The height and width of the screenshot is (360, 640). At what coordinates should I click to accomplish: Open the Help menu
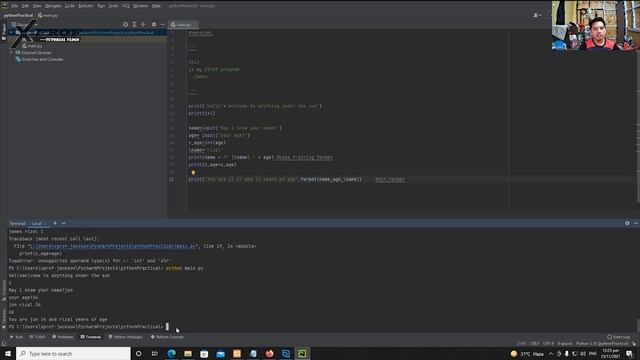[x=156, y=6]
